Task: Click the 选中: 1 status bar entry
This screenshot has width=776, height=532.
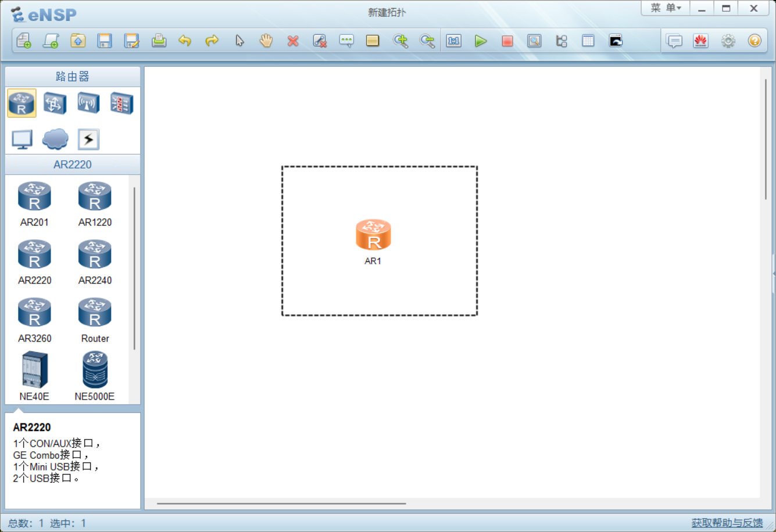Action: 68,523
